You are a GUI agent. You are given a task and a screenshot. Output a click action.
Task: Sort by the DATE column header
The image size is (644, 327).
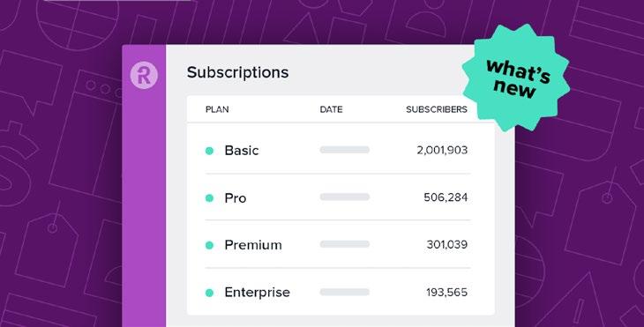[331, 109]
